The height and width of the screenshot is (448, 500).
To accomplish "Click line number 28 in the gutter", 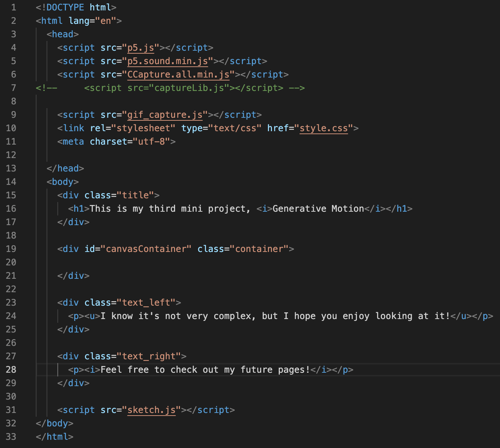I will tap(11, 370).
